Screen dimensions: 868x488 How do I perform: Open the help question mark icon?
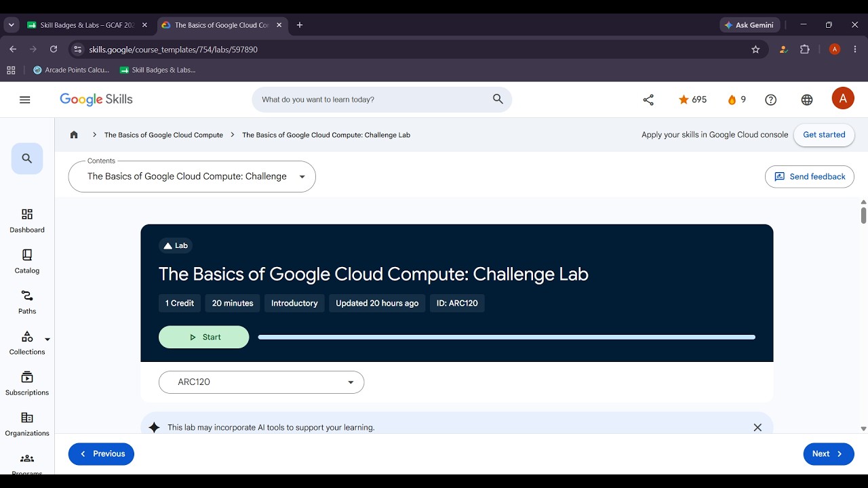771,100
